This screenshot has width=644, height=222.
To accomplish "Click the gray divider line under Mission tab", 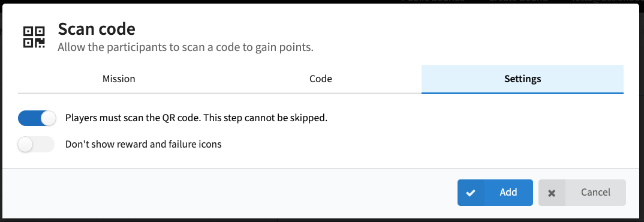I will [x=119, y=94].
